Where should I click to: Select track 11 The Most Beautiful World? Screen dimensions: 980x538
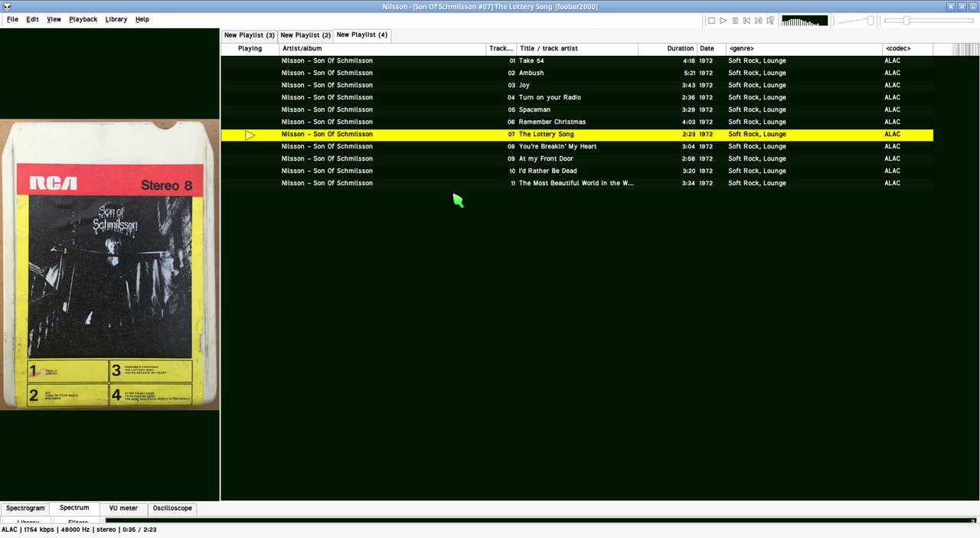pyautogui.click(x=577, y=184)
